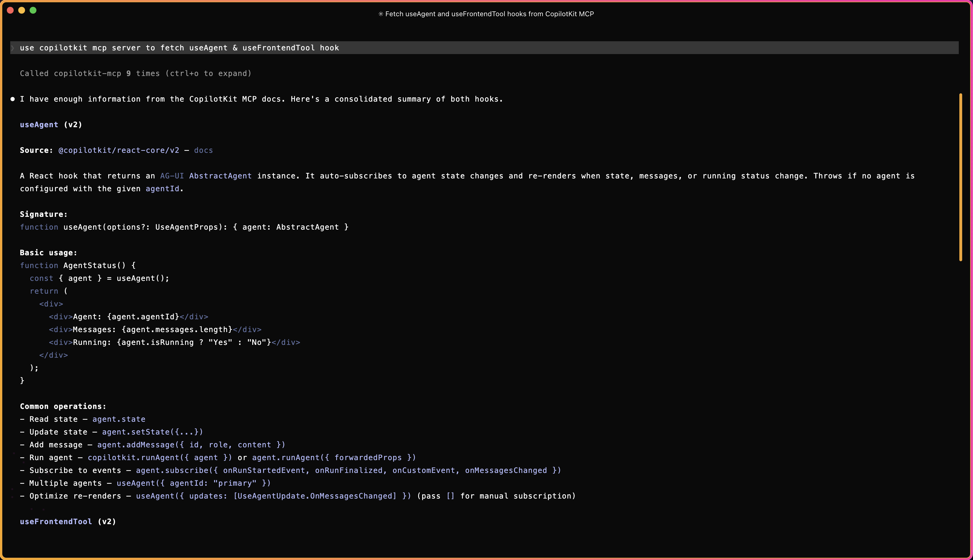This screenshot has width=973, height=560.
Task: Click the '(pass [] for manual subscription)' note
Action: point(496,496)
